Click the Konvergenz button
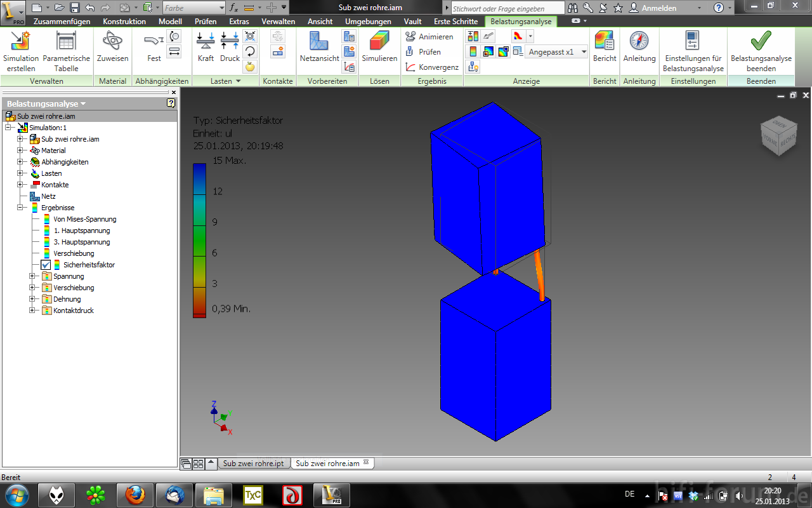 pos(432,67)
